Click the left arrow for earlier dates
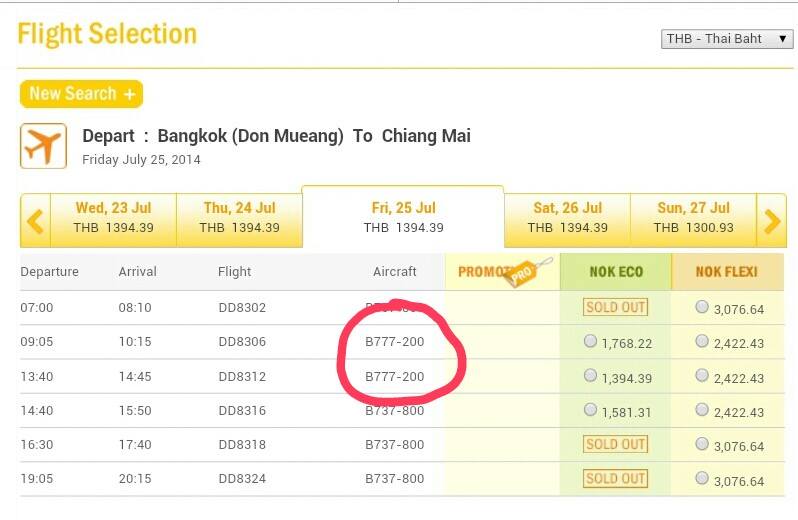798x520 pixels. click(x=35, y=220)
